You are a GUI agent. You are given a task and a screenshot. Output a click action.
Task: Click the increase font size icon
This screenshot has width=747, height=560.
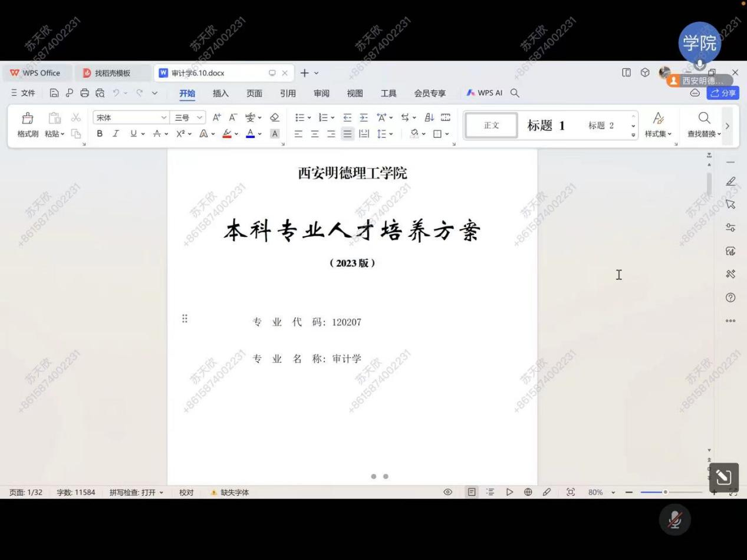[x=217, y=117]
